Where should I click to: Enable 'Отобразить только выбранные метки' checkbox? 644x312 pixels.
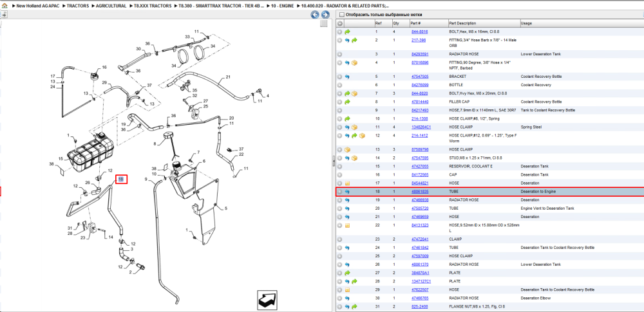342,15
